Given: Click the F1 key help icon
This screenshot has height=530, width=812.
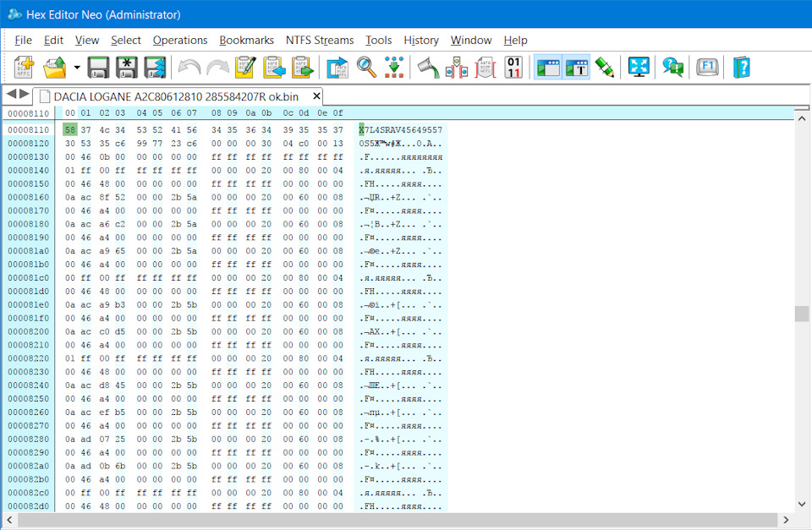Looking at the screenshot, I should click(x=707, y=68).
